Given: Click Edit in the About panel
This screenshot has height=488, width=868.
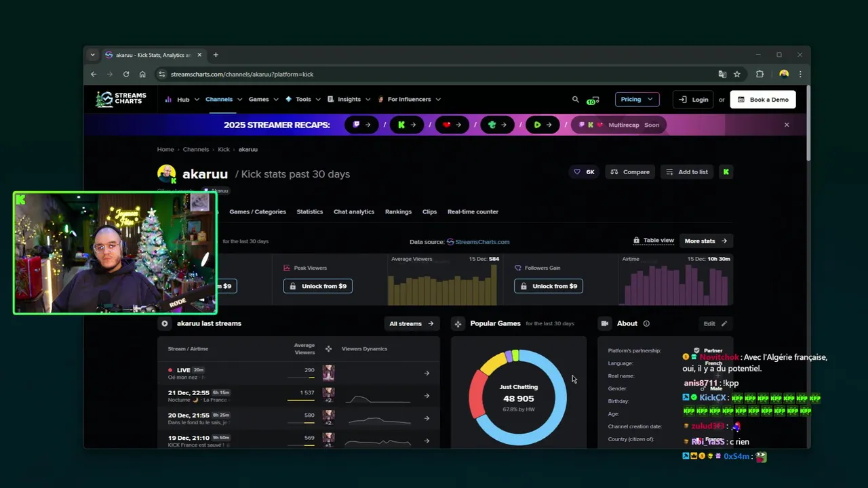Looking at the screenshot, I should pos(715,324).
